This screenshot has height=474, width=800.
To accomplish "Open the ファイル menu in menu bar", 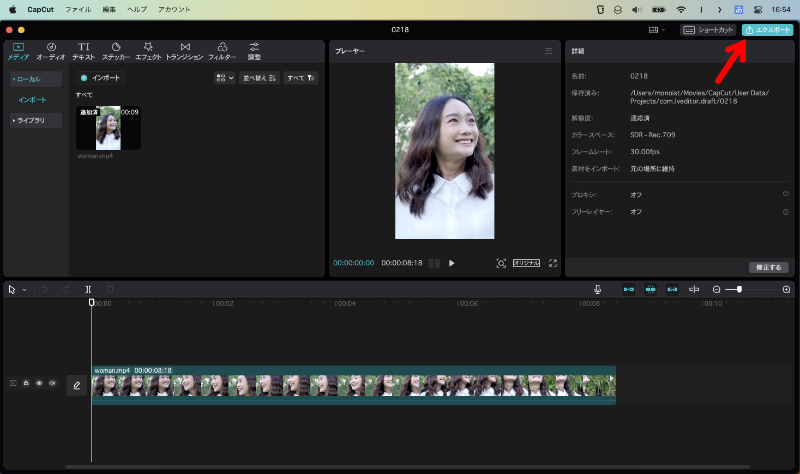I will [x=78, y=9].
